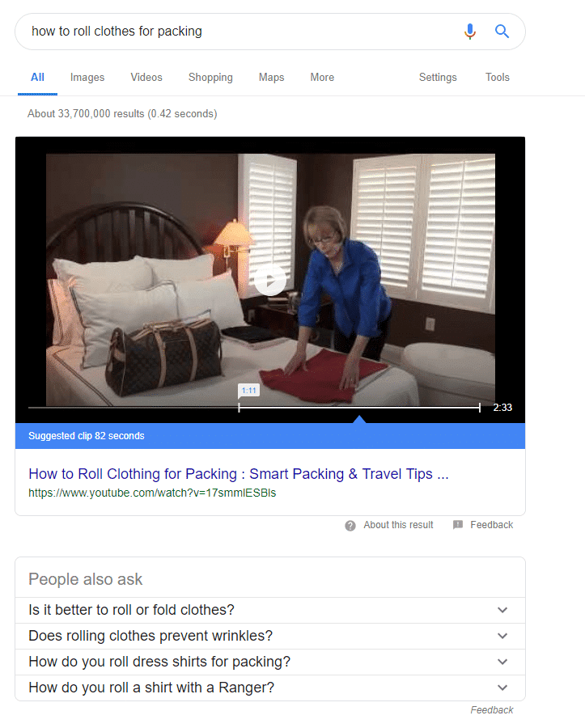Open the Maps tab

point(271,77)
